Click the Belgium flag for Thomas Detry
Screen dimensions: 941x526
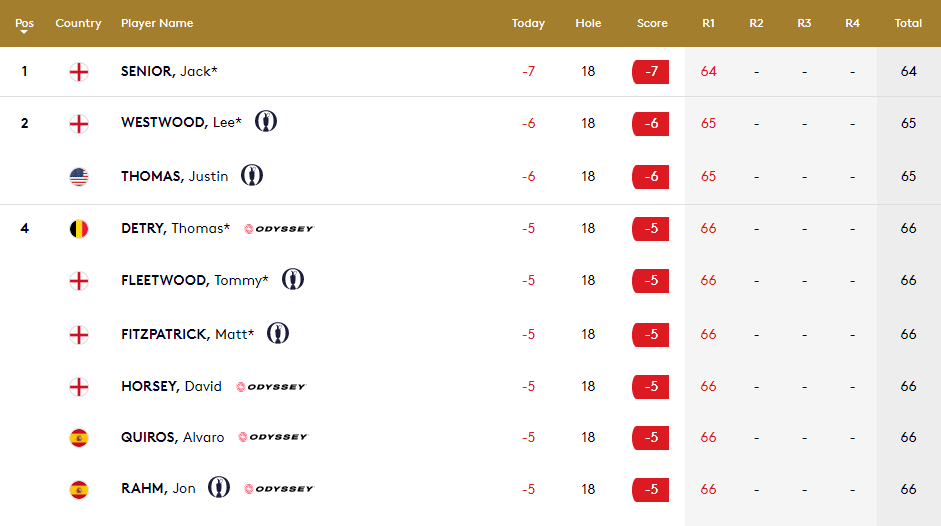78,229
